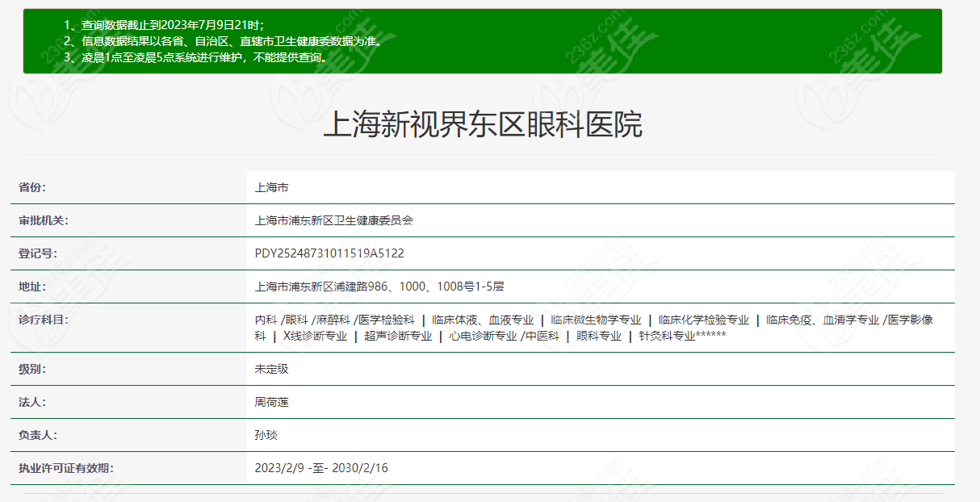Click the level value 未定级
The image size is (980, 502).
[271, 369]
